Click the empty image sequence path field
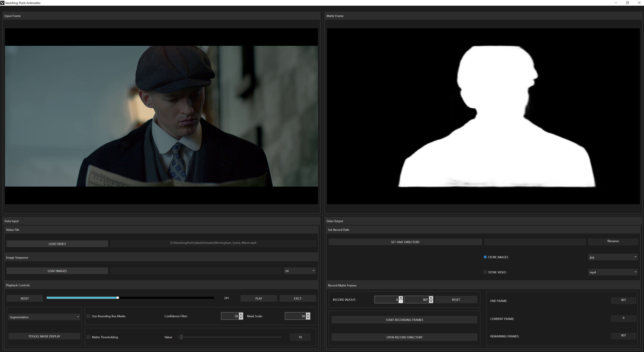644x352 pixels. [196, 271]
